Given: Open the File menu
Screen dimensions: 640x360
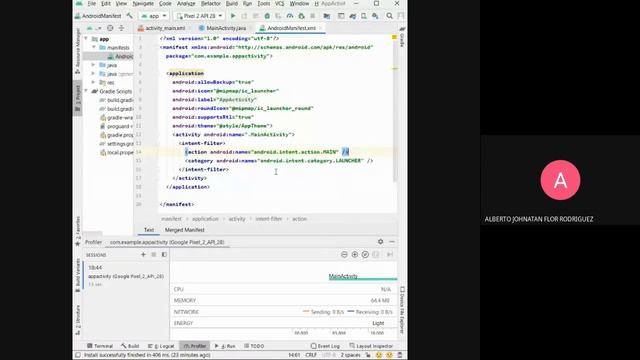Looking at the screenshot, I should point(91,4).
